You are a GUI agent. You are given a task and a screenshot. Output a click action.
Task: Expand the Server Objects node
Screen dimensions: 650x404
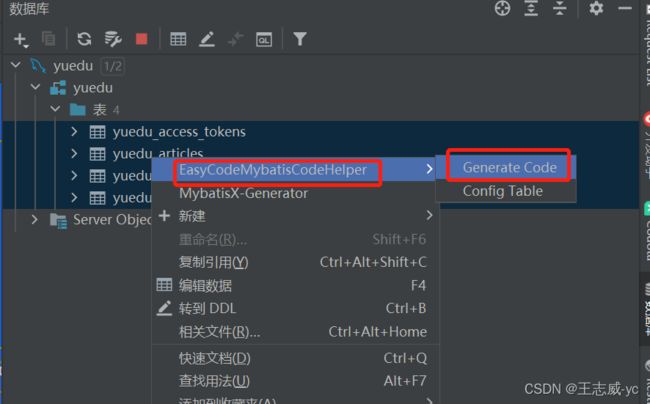[x=34, y=219]
